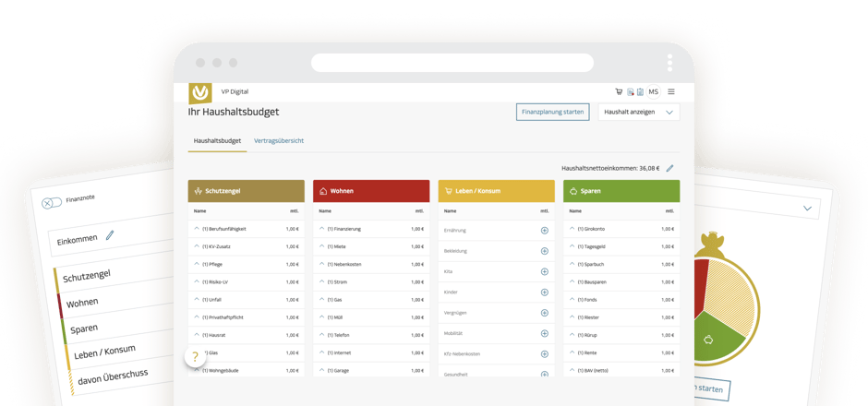Click the Riester row
868x406 pixels.
621,317
